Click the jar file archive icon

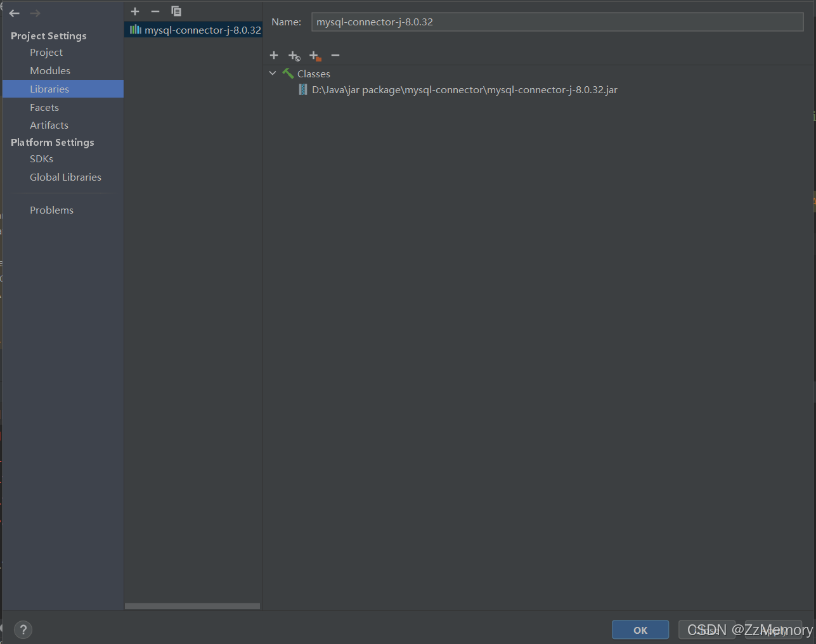pyautogui.click(x=303, y=90)
